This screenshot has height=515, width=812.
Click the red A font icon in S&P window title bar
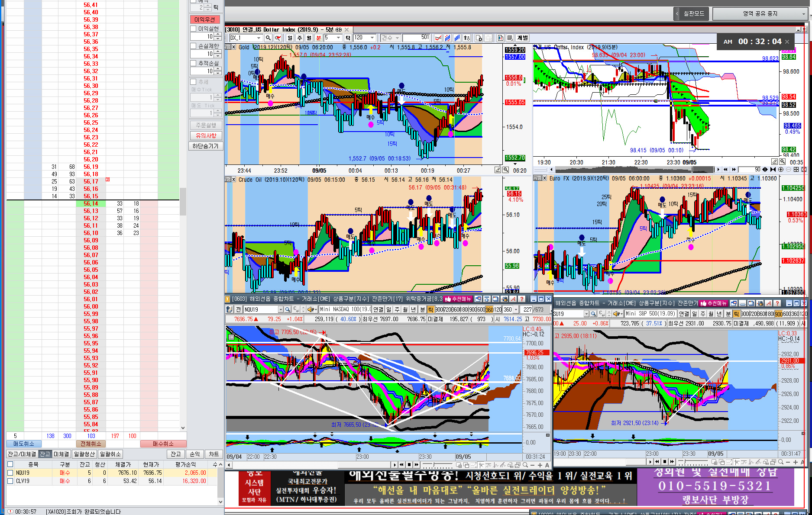click(769, 303)
